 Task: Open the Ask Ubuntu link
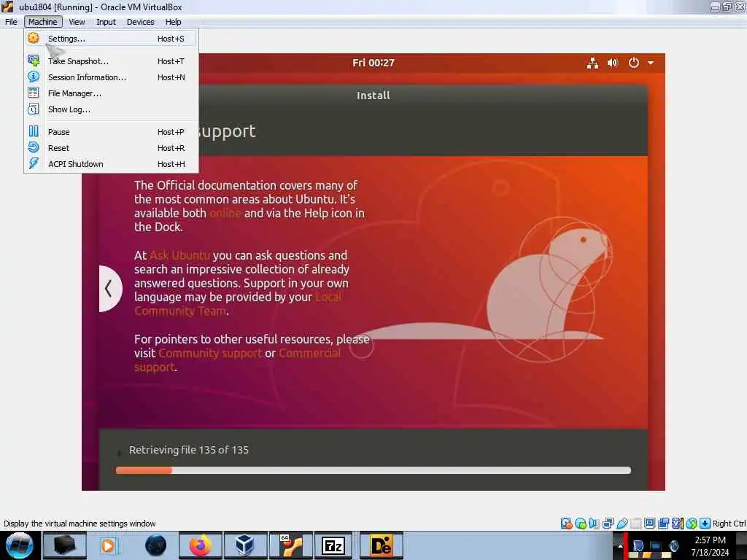(179, 255)
